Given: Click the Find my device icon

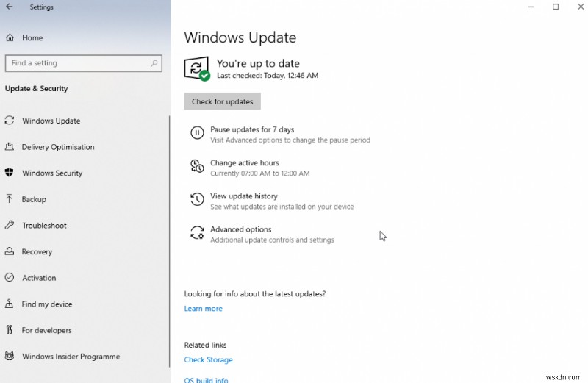Looking at the screenshot, I should 10,304.
